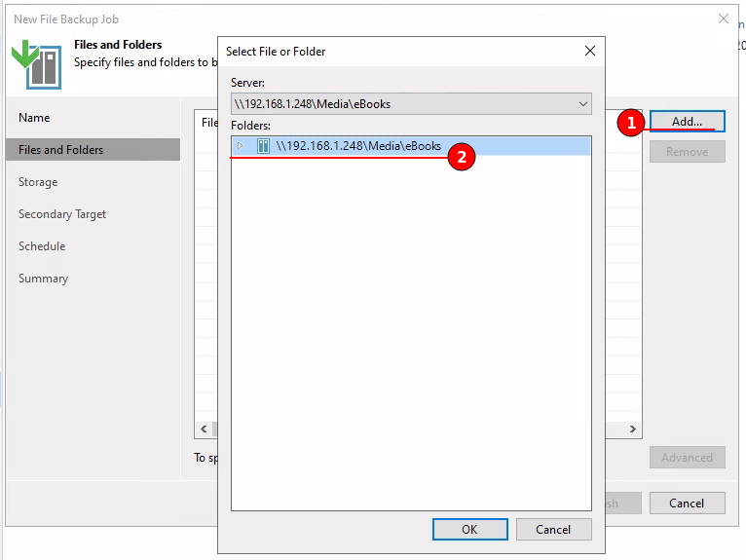Click the Server: label

point(247,83)
